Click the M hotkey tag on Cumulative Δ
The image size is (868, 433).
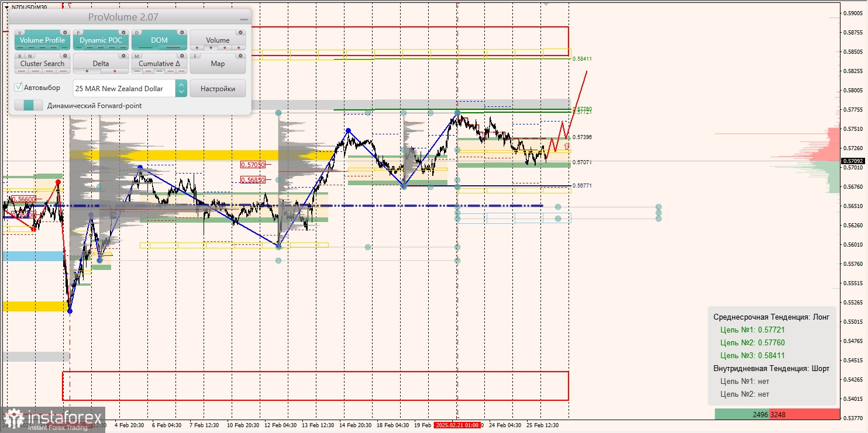(x=137, y=56)
